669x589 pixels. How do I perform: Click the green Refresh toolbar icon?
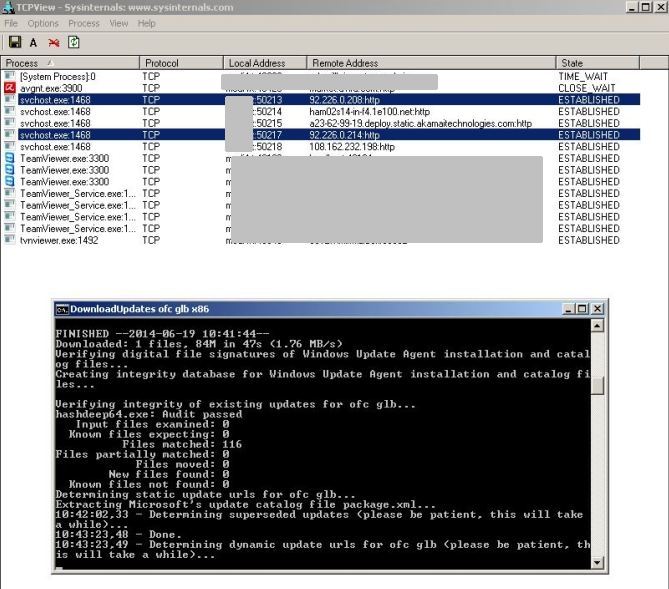pyautogui.click(x=73, y=42)
